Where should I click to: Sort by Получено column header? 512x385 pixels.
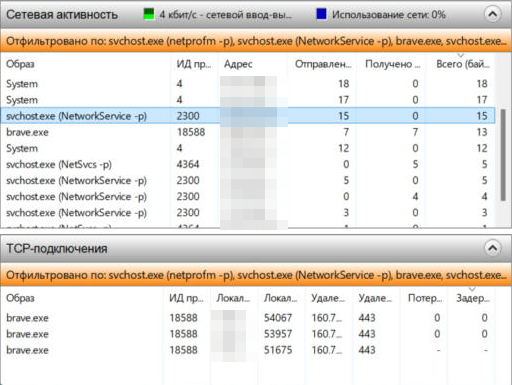[x=393, y=64]
